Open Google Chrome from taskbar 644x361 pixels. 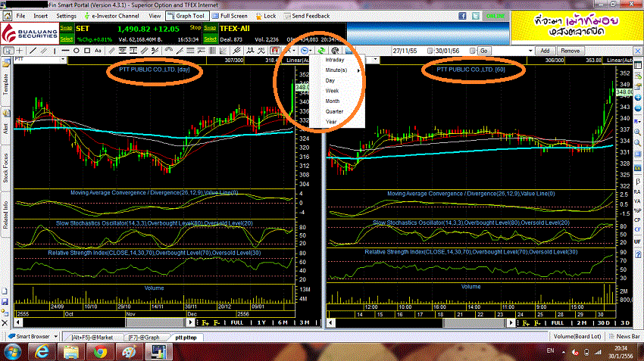pyautogui.click(x=100, y=352)
